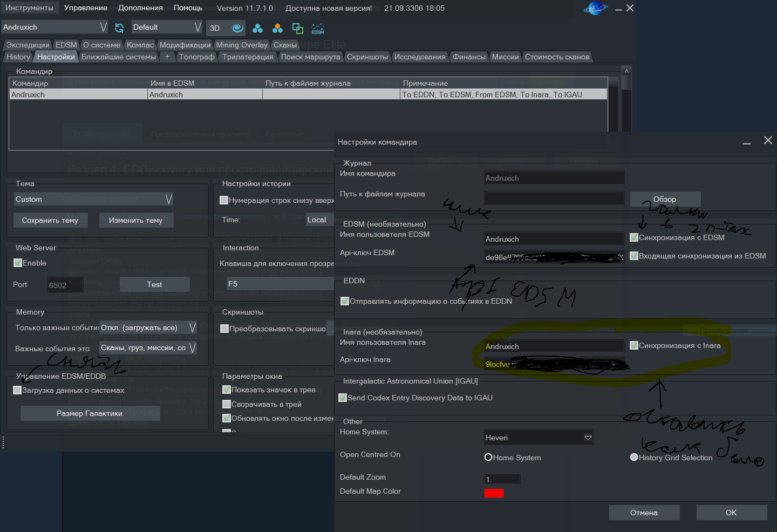Image resolution: width=777 pixels, height=532 pixels.
Task: Toggle Входящая синхронизация из EDSM
Action: [634, 256]
